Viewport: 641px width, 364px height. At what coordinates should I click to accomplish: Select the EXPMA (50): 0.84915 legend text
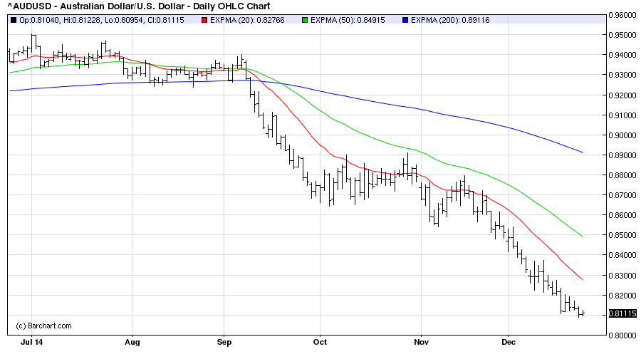345,19
